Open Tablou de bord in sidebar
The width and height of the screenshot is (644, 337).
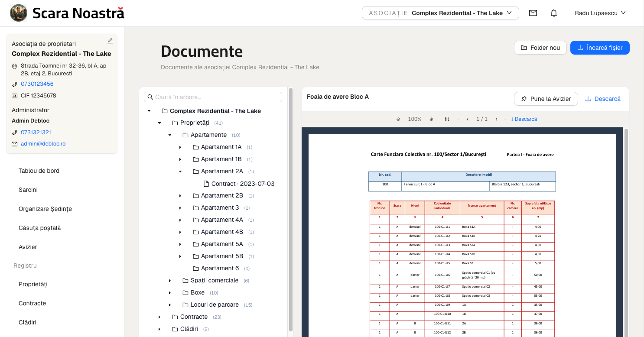tap(39, 171)
